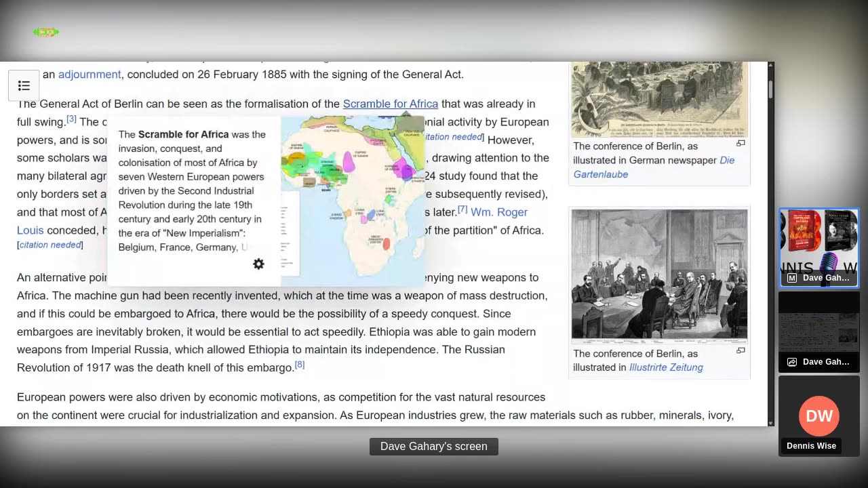Select Dennis Wise DW avatar
The height and width of the screenshot is (488, 868).
tap(818, 416)
